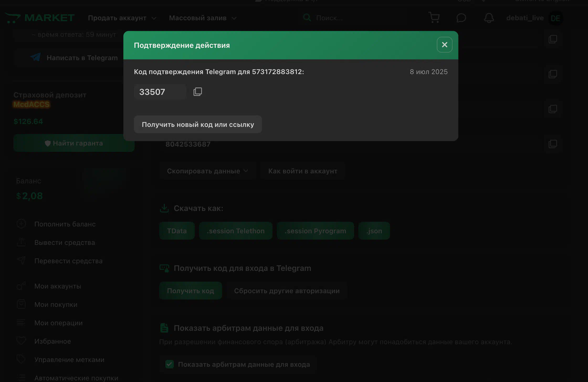
Task: Toggle 'Показать арбитрам данные для входа' checkbox
Action: [170, 364]
